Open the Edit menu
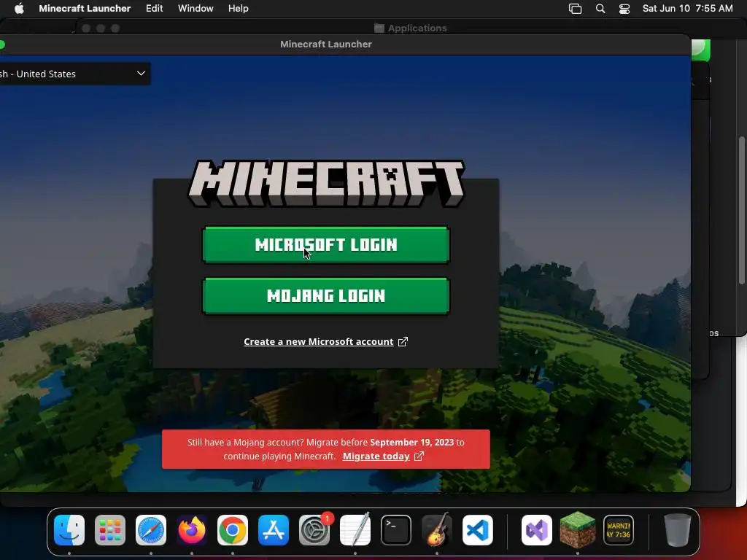Screen dimensions: 747x560 (155, 9)
